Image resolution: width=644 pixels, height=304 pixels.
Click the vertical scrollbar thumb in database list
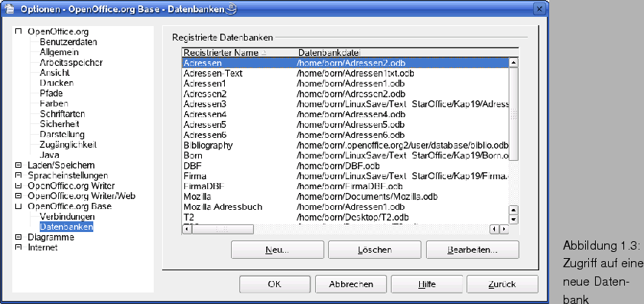point(513,114)
